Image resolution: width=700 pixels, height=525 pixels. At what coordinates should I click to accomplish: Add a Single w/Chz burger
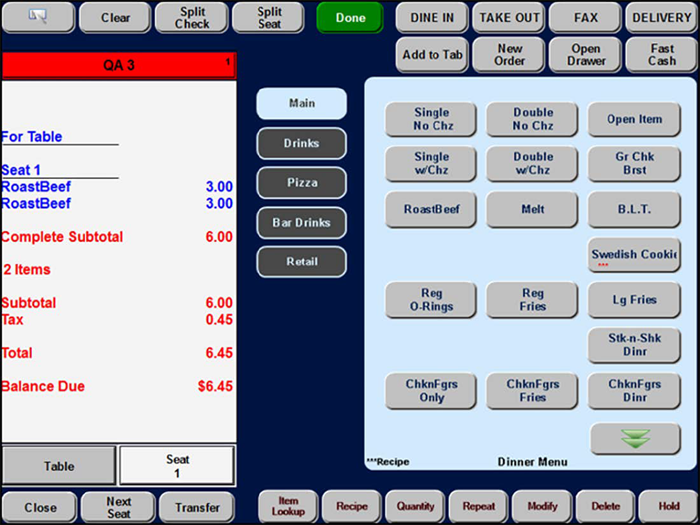click(x=431, y=164)
